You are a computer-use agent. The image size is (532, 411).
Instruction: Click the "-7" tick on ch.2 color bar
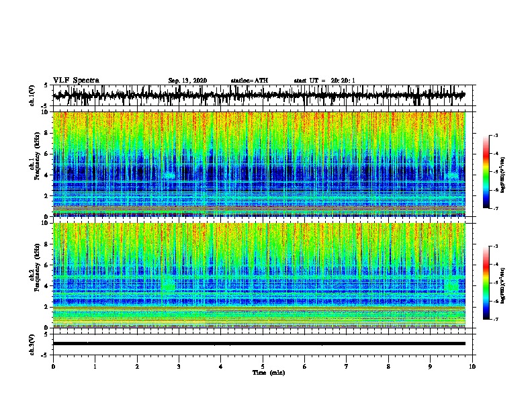click(496, 319)
